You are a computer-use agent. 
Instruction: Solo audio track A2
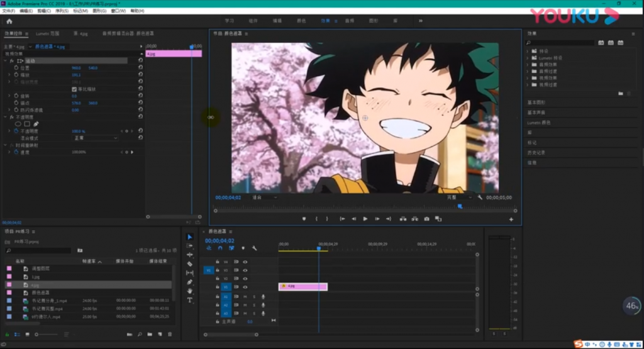click(254, 305)
